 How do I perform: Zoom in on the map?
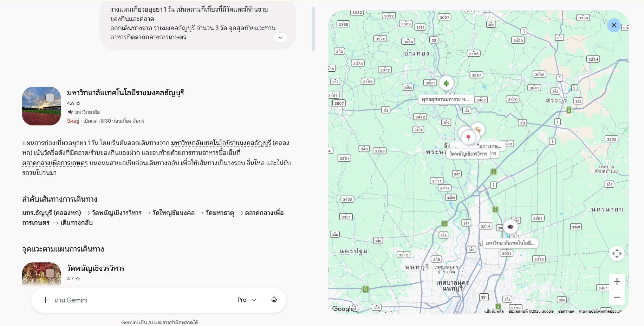point(617,281)
